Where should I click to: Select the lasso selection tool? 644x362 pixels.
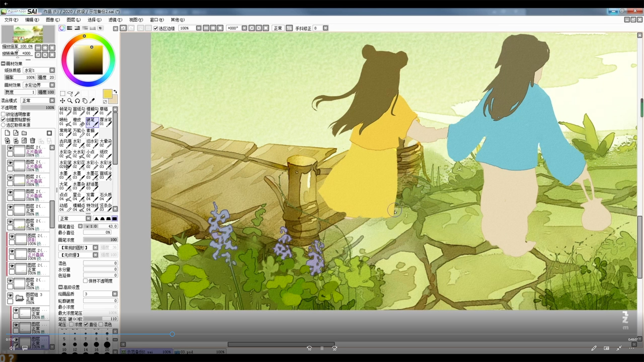click(70, 94)
